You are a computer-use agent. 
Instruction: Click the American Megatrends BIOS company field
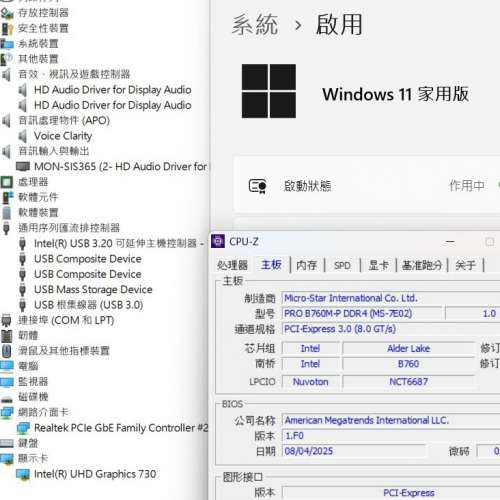tap(391, 420)
